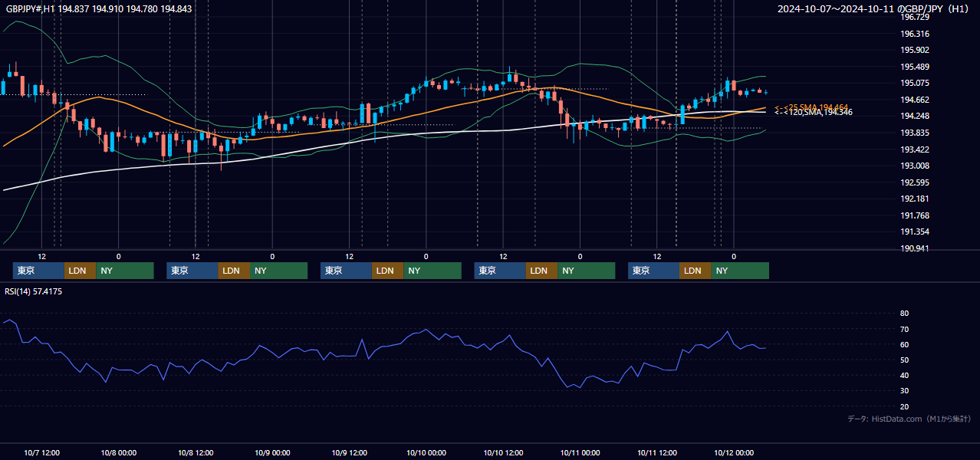
Task: Click the 194.662 price axis label
Action: click(915, 100)
